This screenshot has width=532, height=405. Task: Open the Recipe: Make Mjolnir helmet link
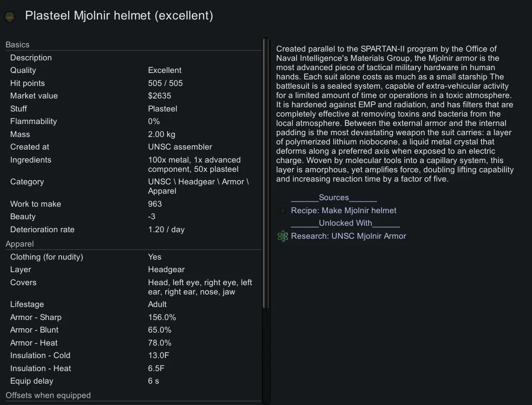pyautogui.click(x=344, y=211)
